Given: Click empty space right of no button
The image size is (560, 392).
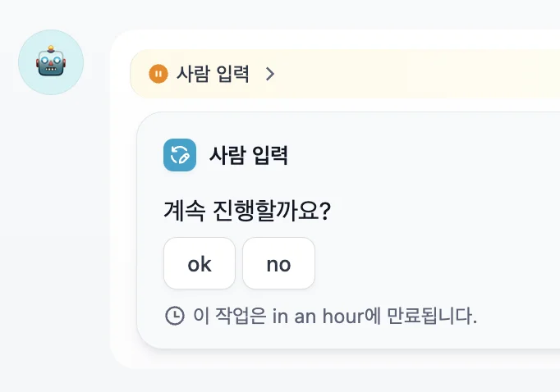Looking at the screenshot, I should pos(427,263).
